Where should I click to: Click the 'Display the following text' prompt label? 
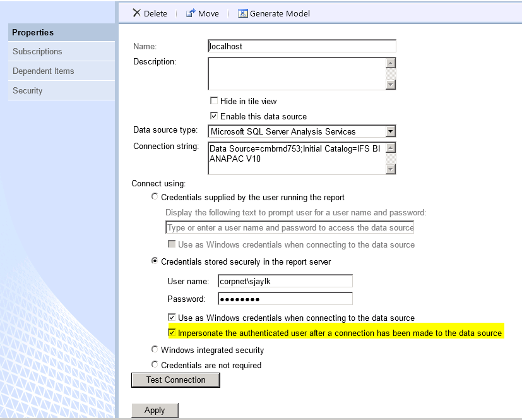(x=295, y=212)
